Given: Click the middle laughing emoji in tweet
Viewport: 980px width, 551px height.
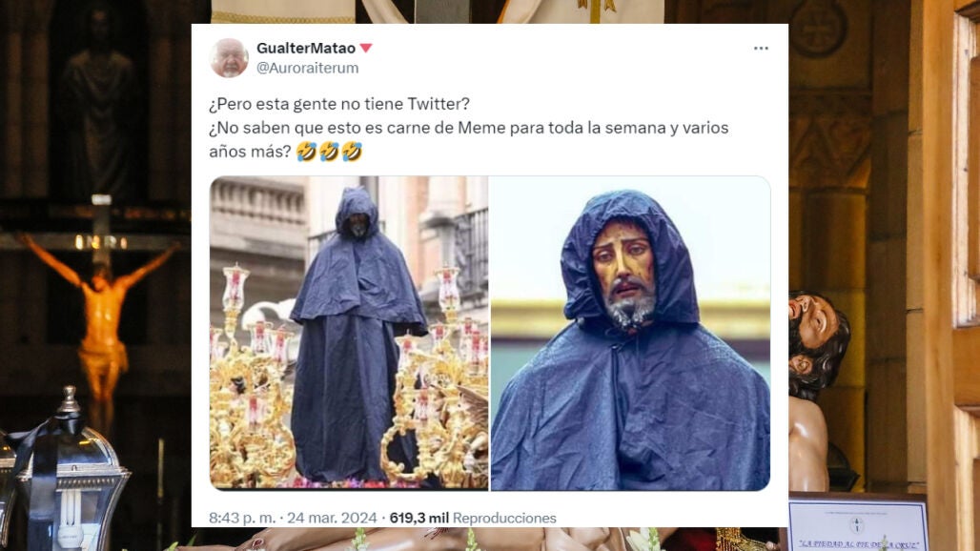Looking at the screenshot, I should click(330, 152).
